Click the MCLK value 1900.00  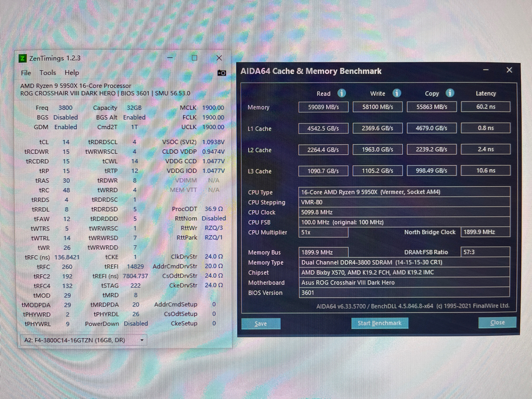(x=213, y=108)
